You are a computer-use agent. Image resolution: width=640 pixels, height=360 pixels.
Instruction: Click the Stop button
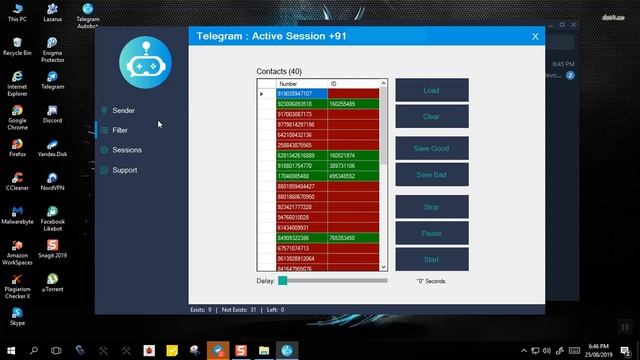pyautogui.click(x=432, y=207)
